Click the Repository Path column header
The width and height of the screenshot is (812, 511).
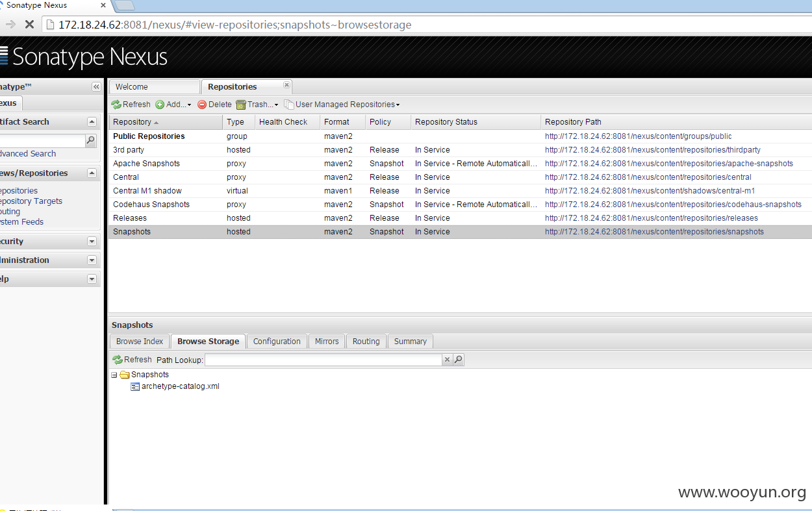tap(676, 122)
